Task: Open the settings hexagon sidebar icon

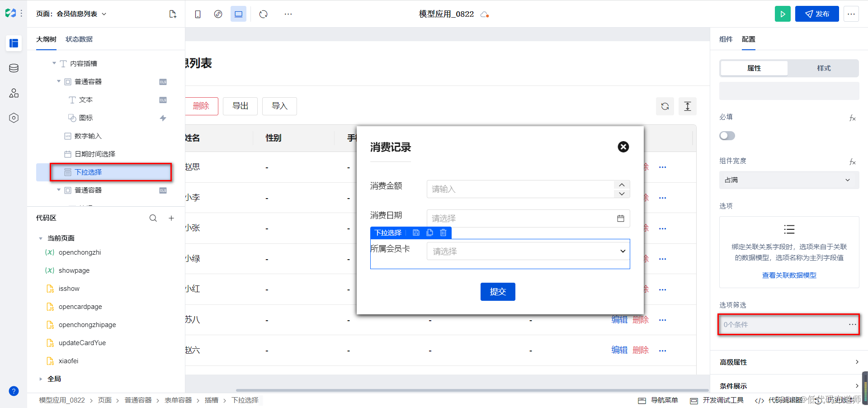Action: (x=14, y=118)
